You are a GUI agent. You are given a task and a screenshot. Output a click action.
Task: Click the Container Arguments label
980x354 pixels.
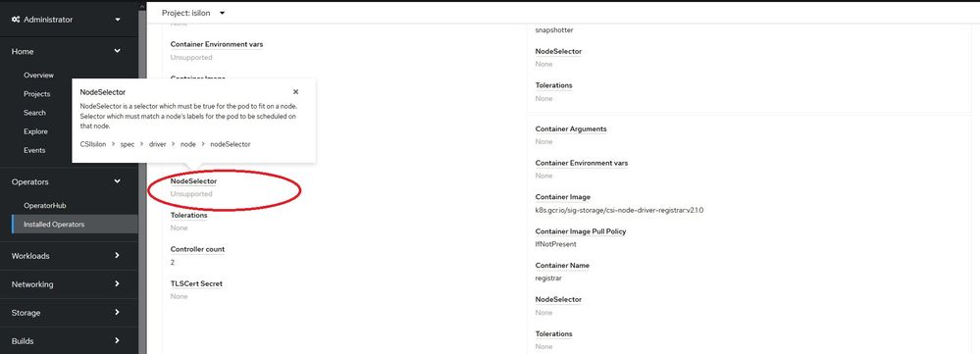[571, 128]
